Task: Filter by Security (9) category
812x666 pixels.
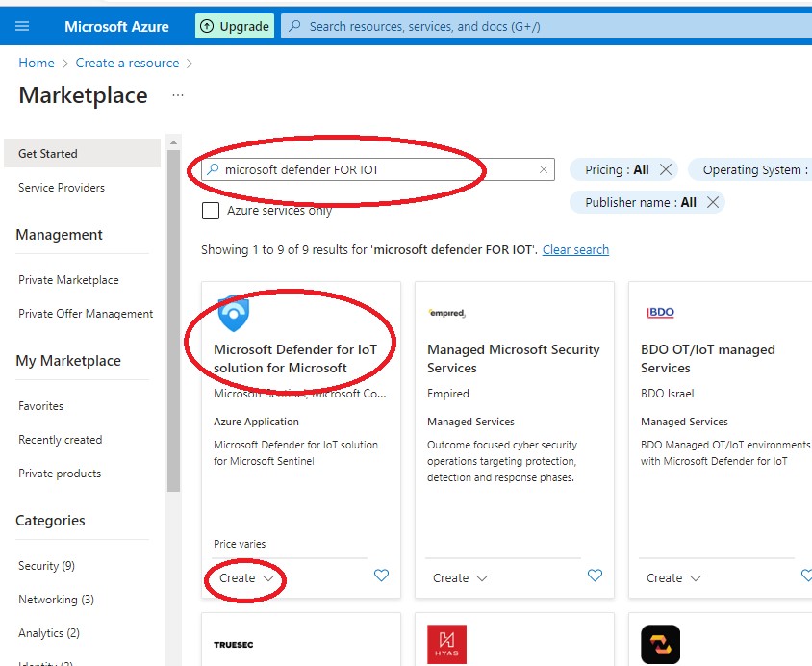Action: (x=46, y=566)
